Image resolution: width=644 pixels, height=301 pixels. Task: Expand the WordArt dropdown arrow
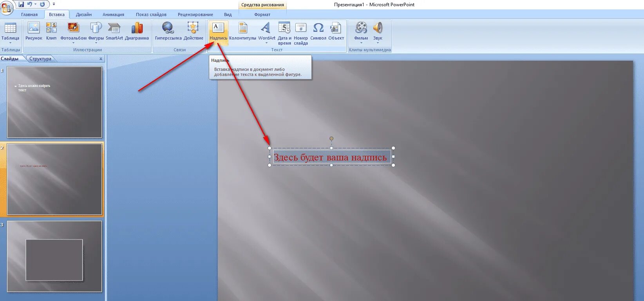tap(266, 43)
